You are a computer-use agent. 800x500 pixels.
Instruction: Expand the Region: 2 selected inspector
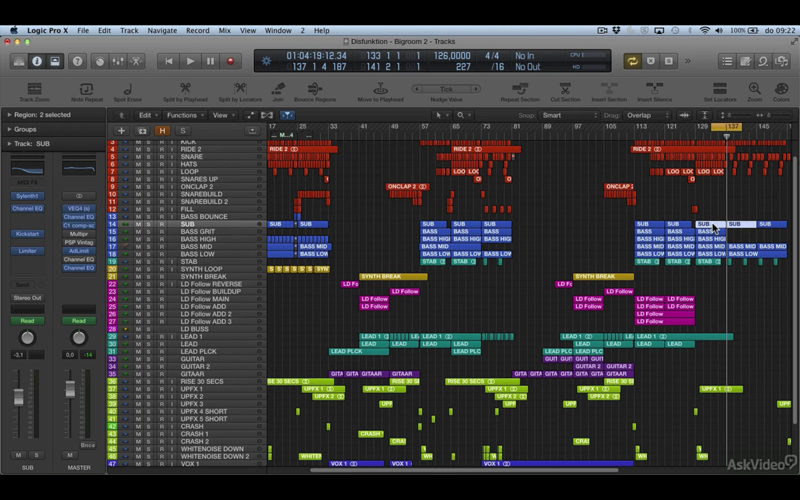9,115
